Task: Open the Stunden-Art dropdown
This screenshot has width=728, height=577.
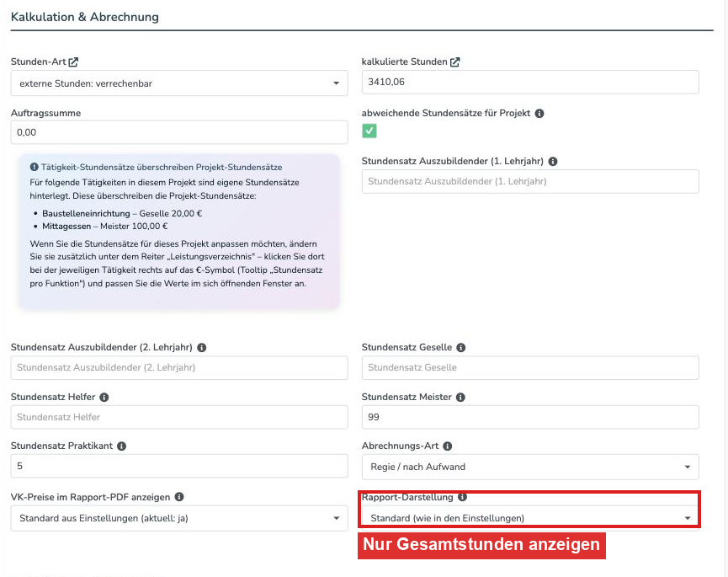Action: point(179,83)
